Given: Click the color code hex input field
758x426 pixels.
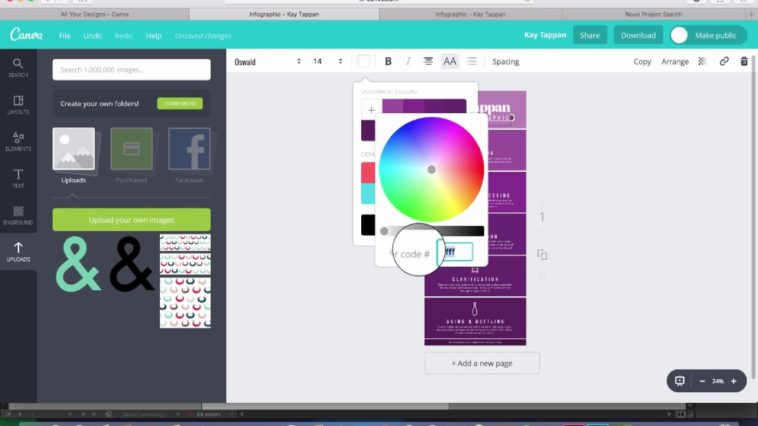Looking at the screenshot, I should pos(454,254).
